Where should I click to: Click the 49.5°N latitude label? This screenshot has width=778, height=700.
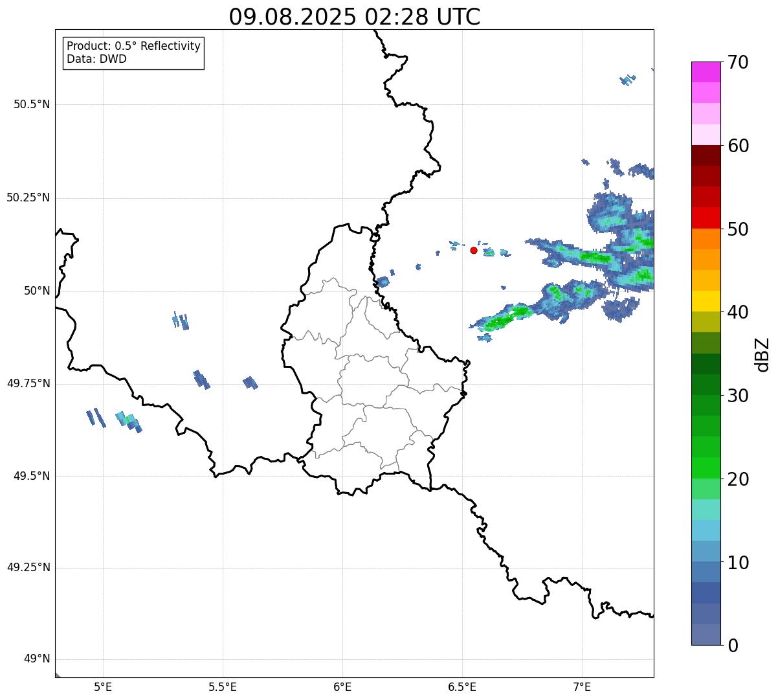coord(32,476)
